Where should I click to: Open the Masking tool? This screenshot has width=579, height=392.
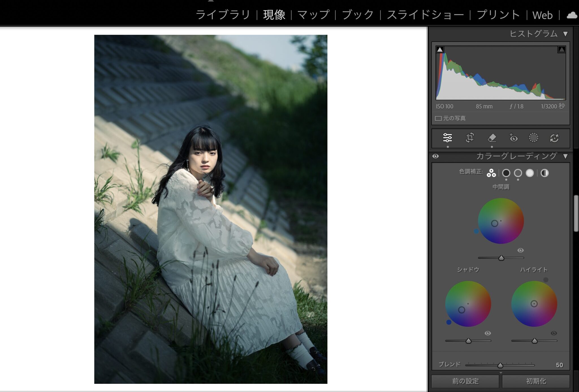(x=533, y=138)
